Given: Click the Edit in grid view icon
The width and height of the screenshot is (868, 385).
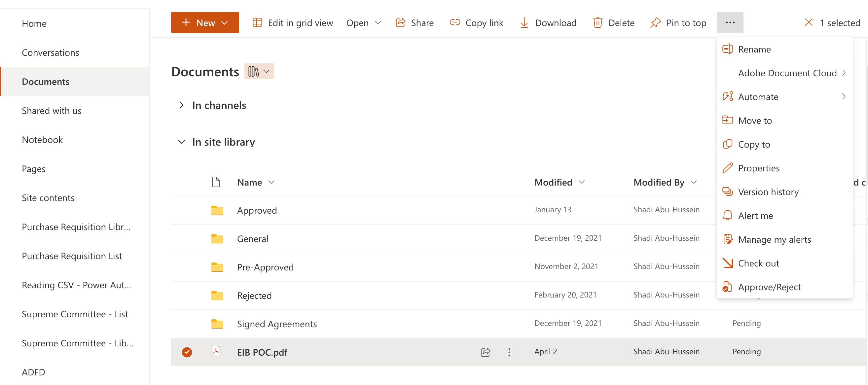Looking at the screenshot, I should (257, 22).
